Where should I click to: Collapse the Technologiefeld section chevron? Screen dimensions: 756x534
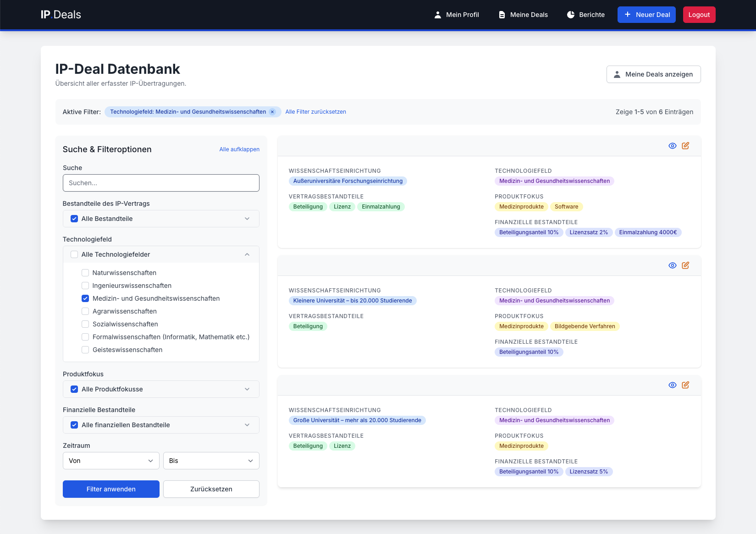[x=247, y=254]
